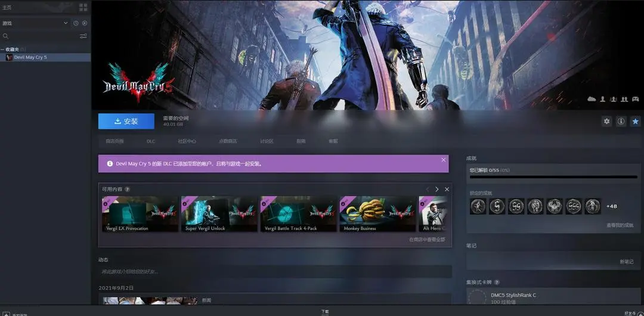Click the Devil May Cry 5 banner logo
The height and width of the screenshot is (316, 644).
(x=138, y=83)
